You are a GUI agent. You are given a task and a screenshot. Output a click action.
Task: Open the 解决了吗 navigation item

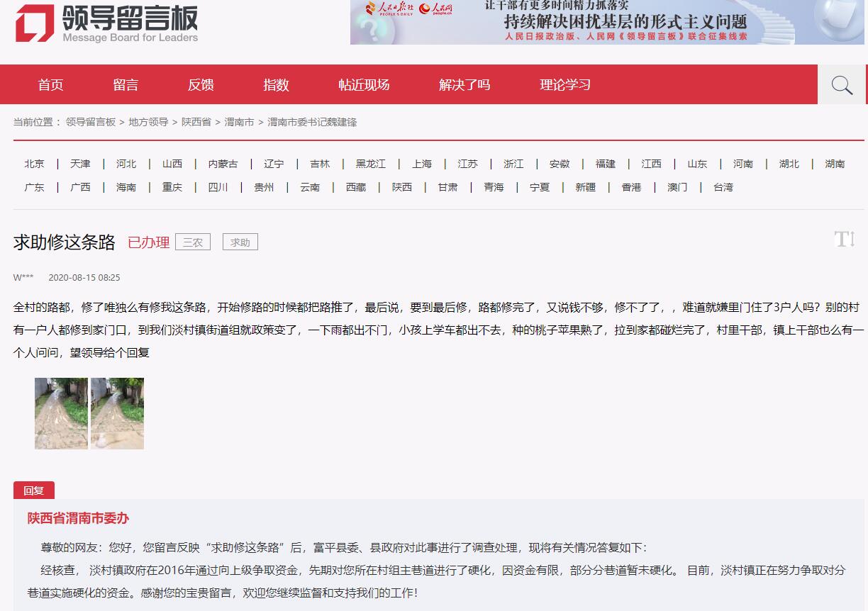point(464,85)
